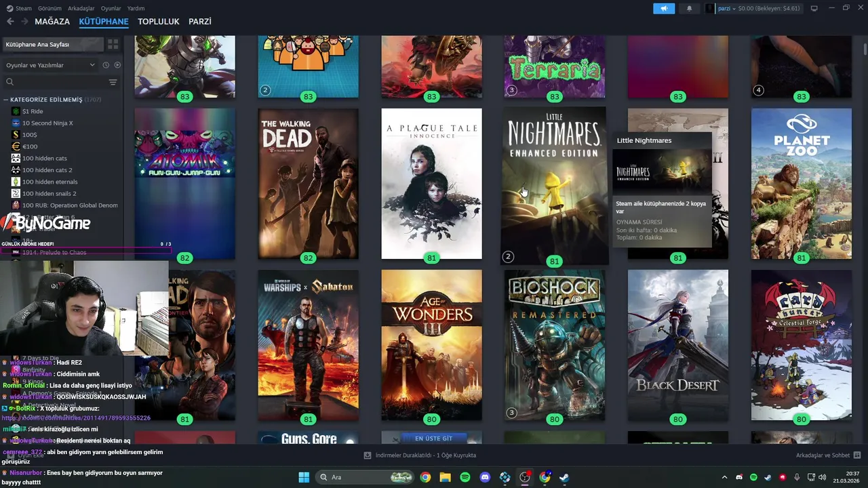This screenshot has width=868, height=488.
Task: Open the Oyunlar menu
Action: point(111,8)
